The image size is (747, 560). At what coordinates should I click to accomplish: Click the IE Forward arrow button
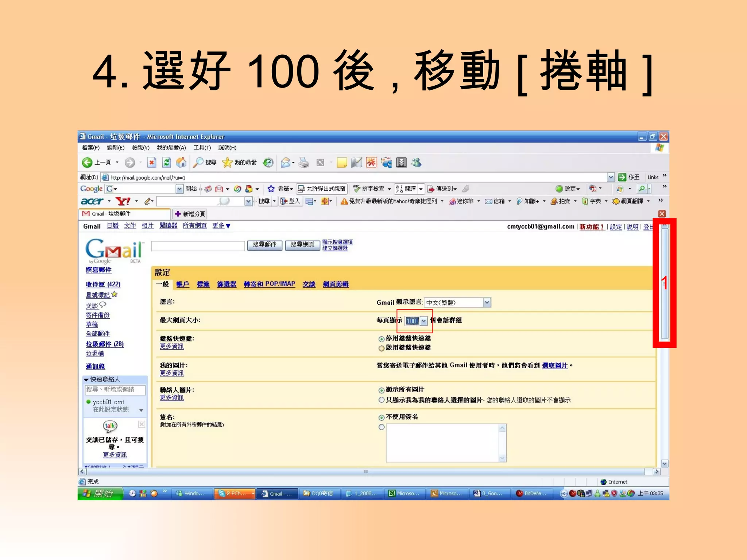tap(130, 162)
